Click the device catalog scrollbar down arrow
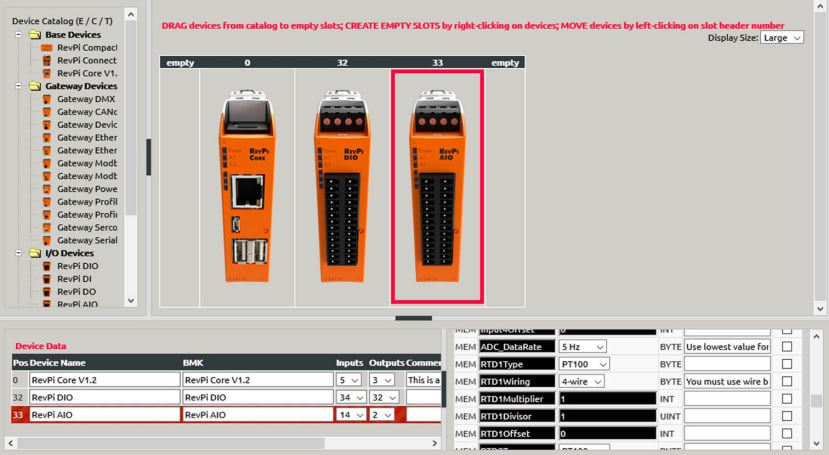 [x=131, y=301]
